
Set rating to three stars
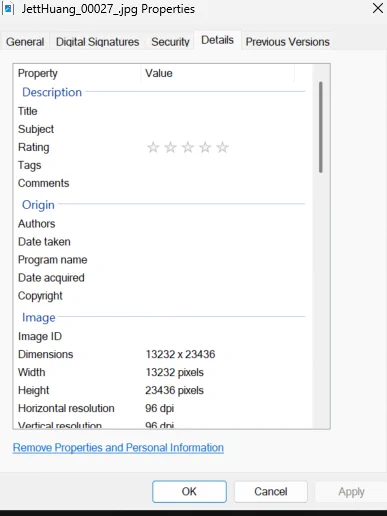click(188, 147)
